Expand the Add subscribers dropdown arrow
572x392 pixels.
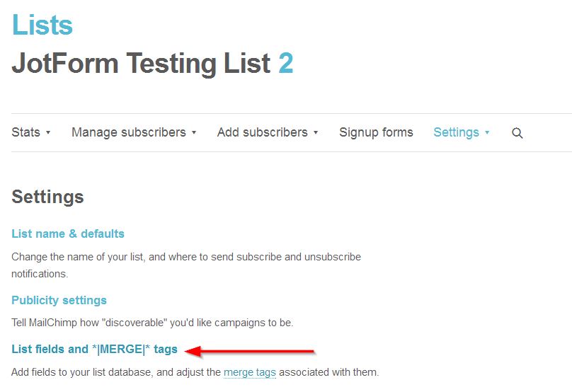tap(316, 132)
